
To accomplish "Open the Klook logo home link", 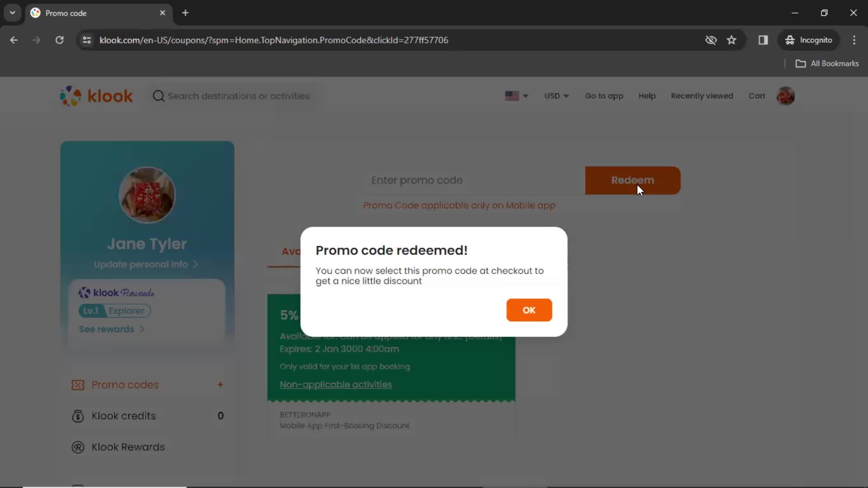I will [96, 96].
